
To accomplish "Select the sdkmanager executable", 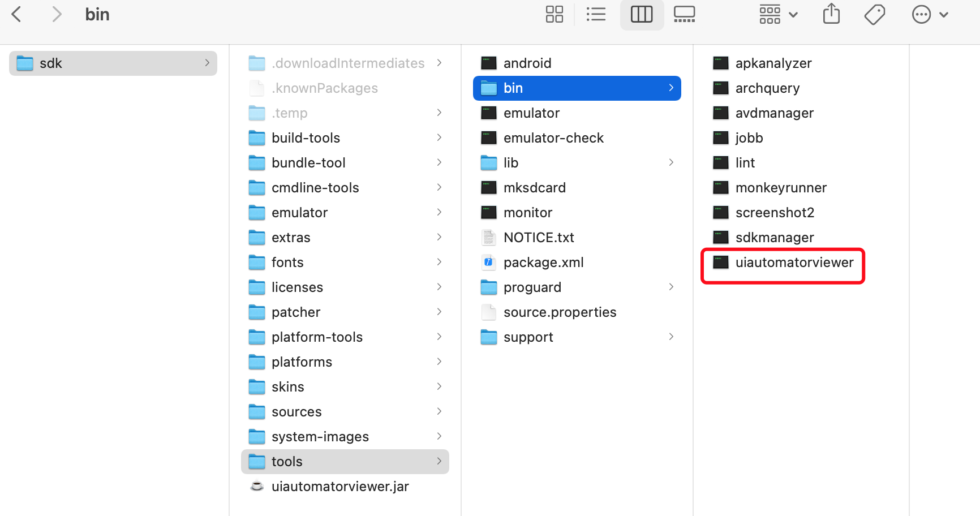I will coord(775,237).
